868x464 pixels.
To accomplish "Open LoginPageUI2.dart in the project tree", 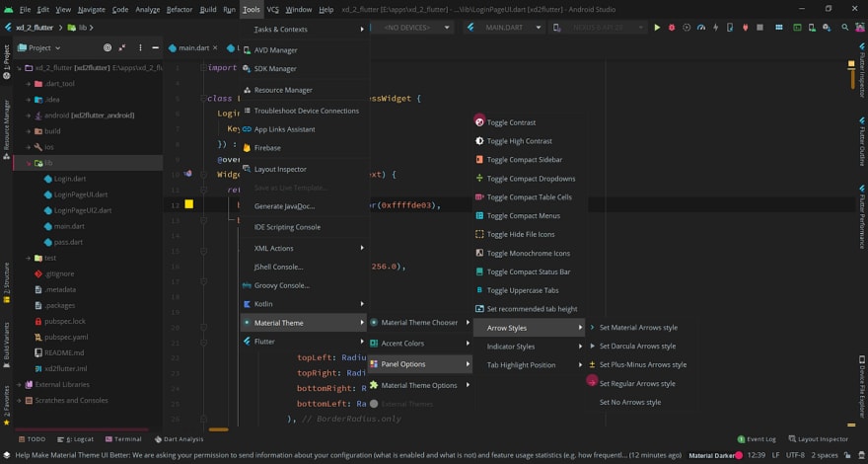I will [x=82, y=210].
